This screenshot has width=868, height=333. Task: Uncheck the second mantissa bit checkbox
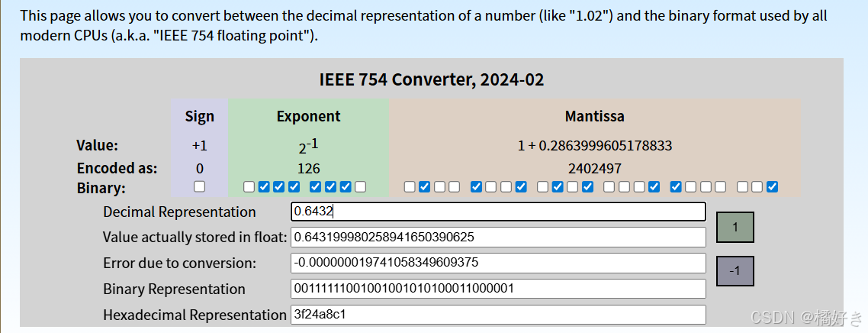[x=424, y=186]
